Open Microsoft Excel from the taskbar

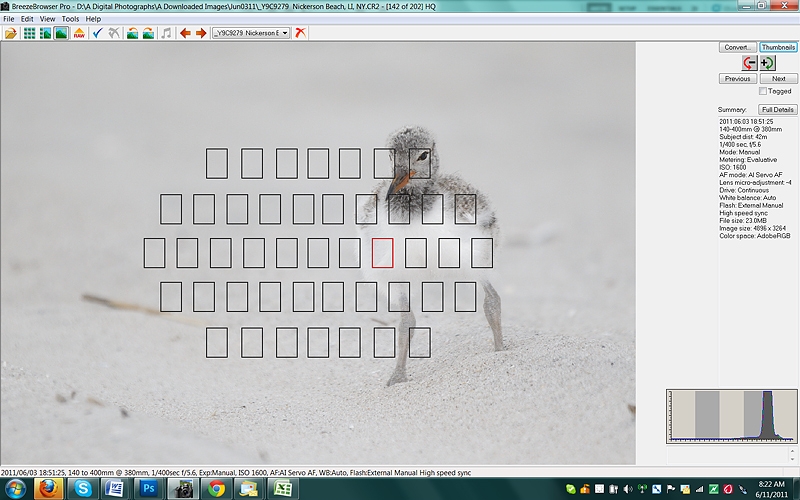point(282,489)
